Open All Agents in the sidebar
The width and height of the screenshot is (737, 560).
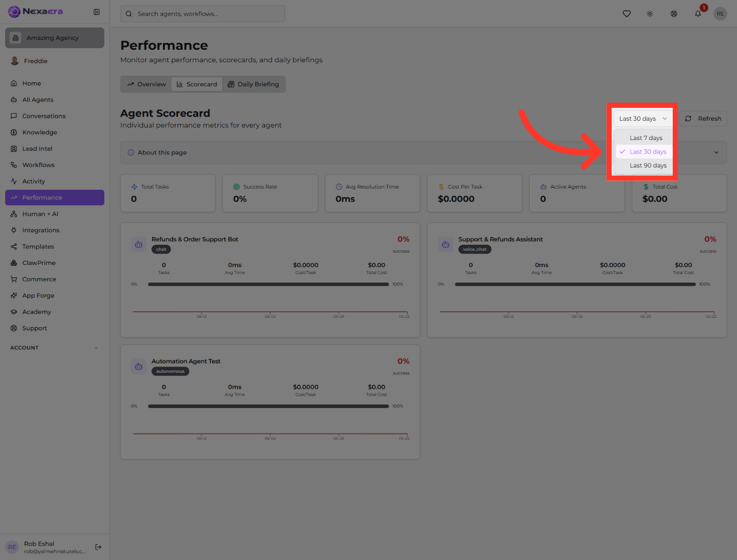(54, 100)
